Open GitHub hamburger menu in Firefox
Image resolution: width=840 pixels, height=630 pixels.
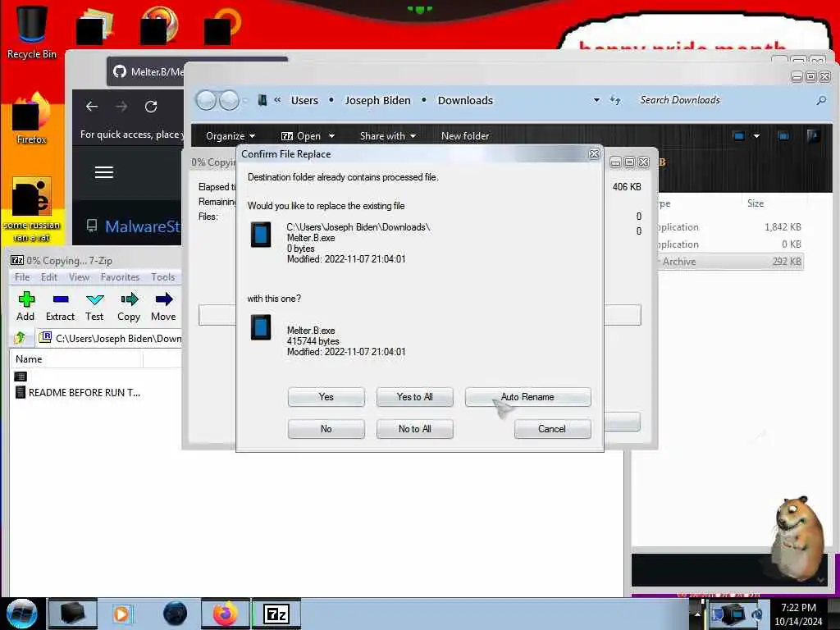pyautogui.click(x=104, y=172)
